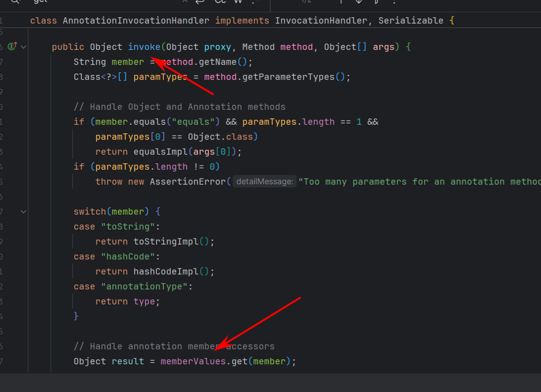Place cursor on getName() call
Image resolution: width=541 pixels, height=392 pixels.
tap(233, 62)
